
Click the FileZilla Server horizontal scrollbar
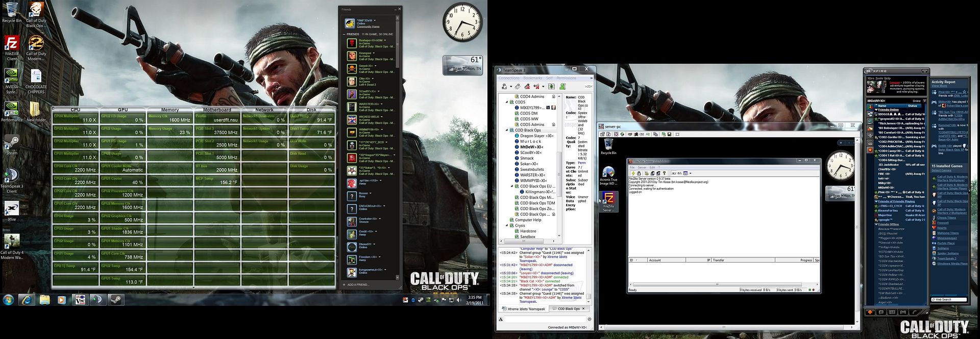pos(717,284)
